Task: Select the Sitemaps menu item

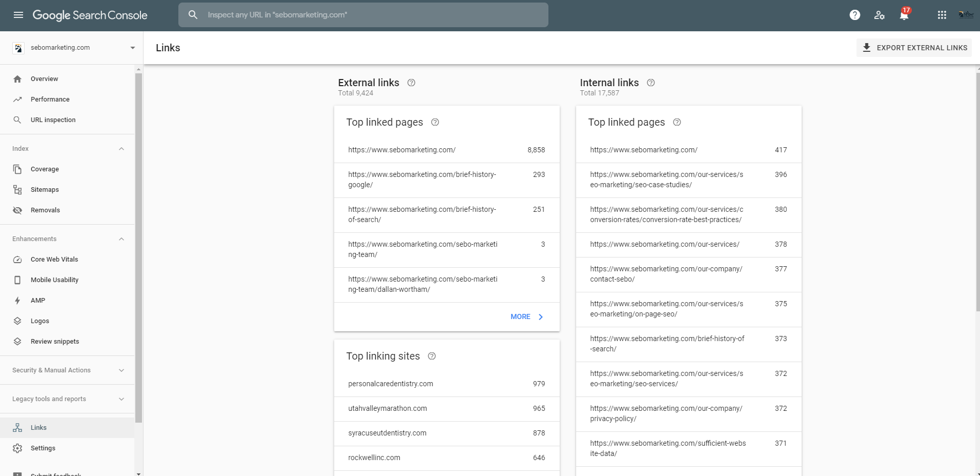Action: [x=67, y=189]
